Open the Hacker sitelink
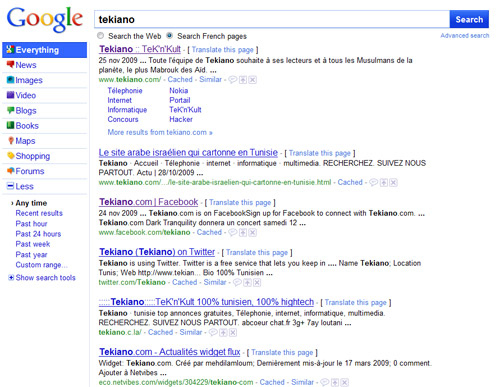Image resolution: width=500 pixels, height=387 pixels. click(x=181, y=119)
